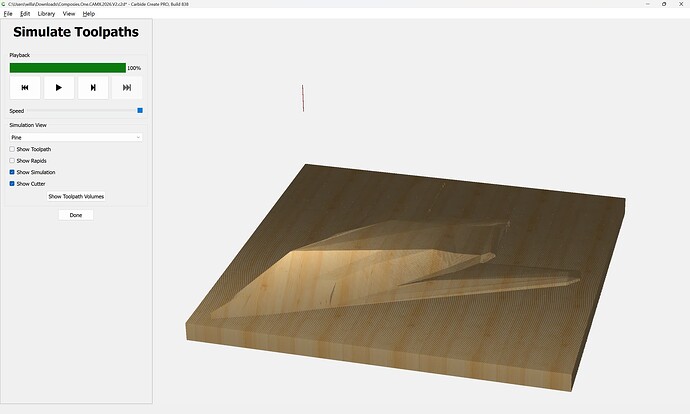Uncheck the Show Simulation checkbox
The width and height of the screenshot is (690, 414).
(x=12, y=172)
